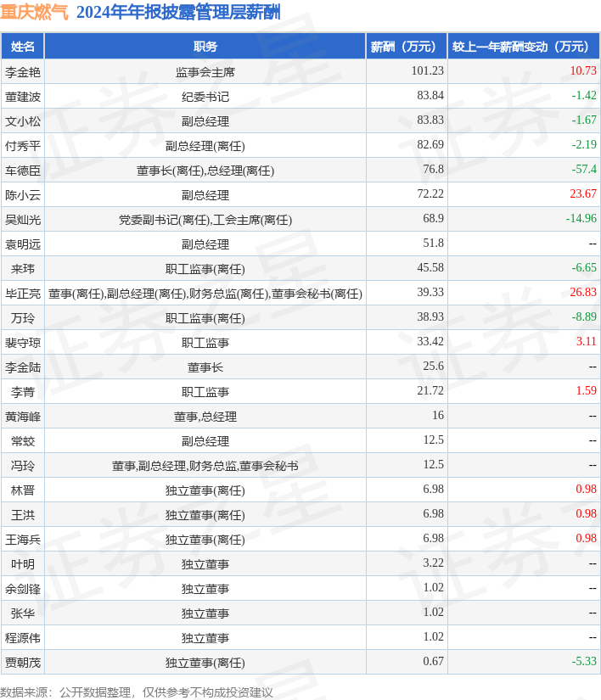Select the name 袁明远
Viewport: 601px width, 700px height.
tap(23, 244)
